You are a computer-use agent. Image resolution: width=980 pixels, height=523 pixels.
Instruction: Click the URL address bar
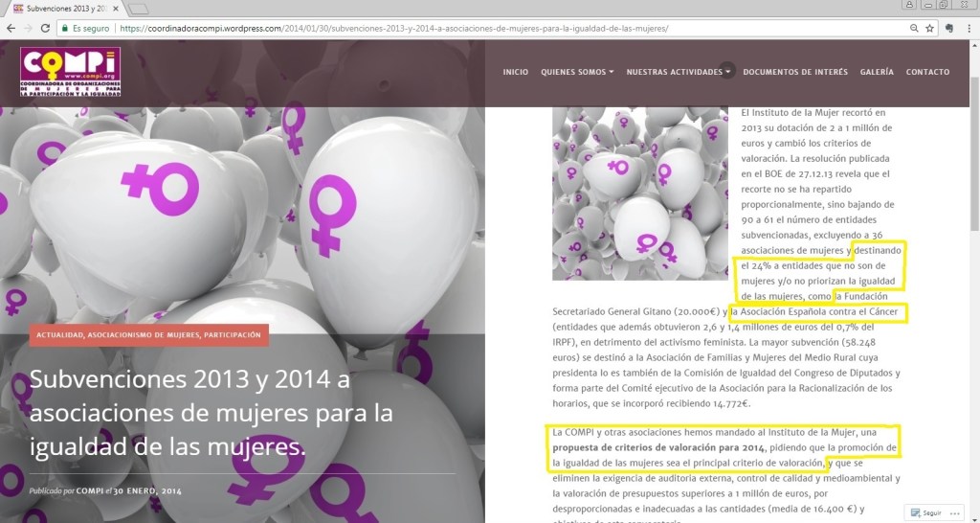479,29
